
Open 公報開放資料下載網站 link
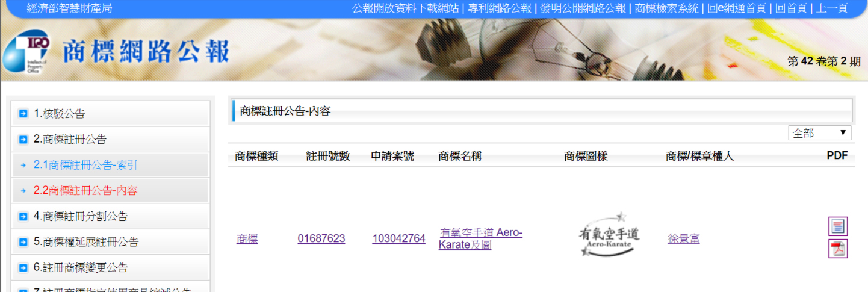(406, 8)
